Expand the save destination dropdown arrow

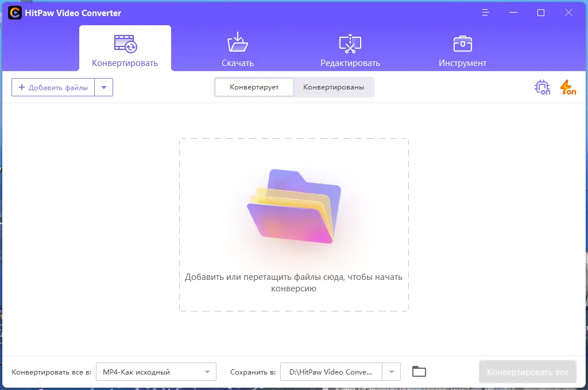tap(390, 372)
